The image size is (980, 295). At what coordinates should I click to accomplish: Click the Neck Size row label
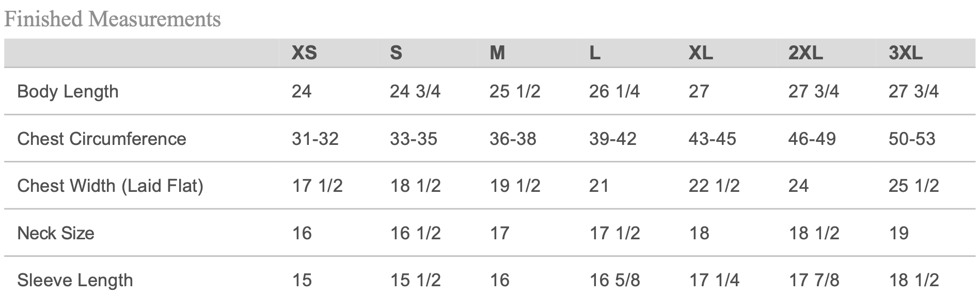click(56, 233)
